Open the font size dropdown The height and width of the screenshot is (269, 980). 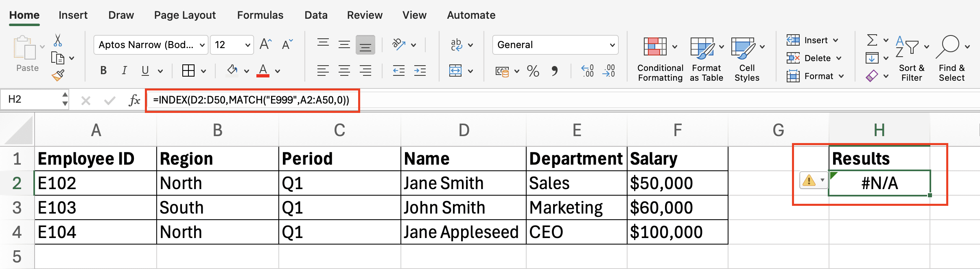(x=247, y=45)
